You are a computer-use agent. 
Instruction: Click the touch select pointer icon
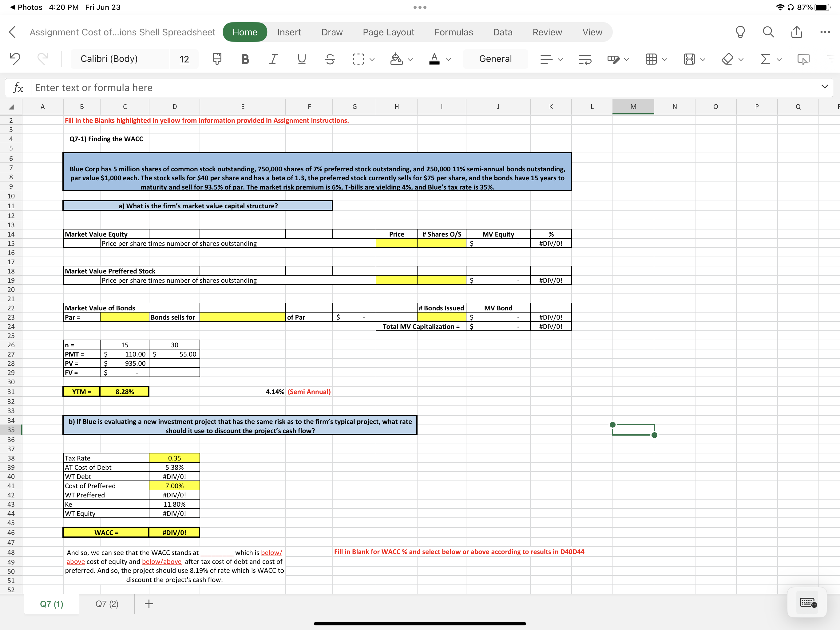point(803,59)
